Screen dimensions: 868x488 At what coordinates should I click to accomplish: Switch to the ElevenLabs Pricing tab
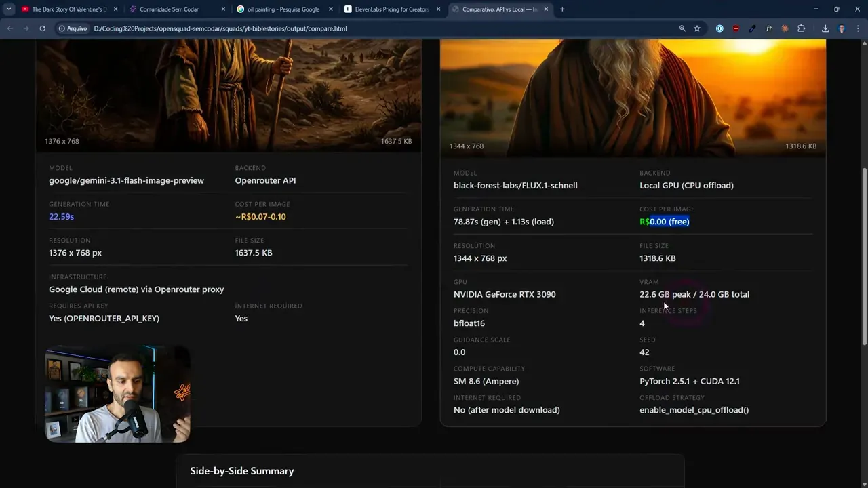(x=391, y=9)
